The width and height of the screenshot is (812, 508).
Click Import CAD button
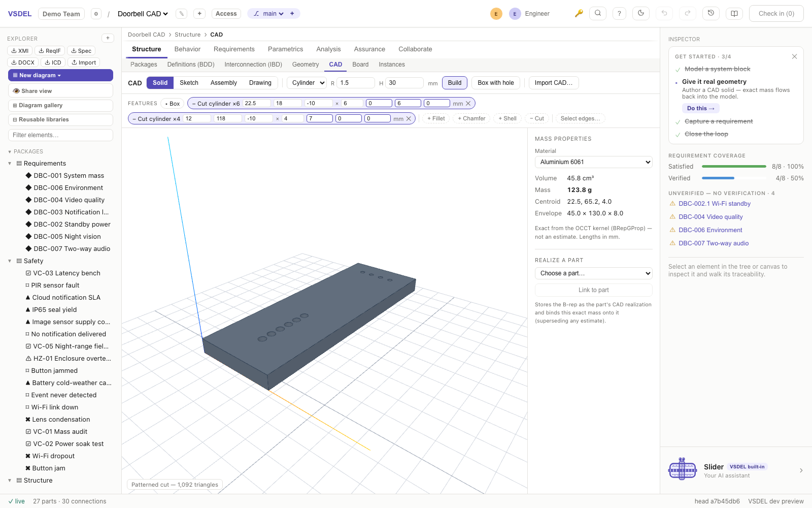554,83
